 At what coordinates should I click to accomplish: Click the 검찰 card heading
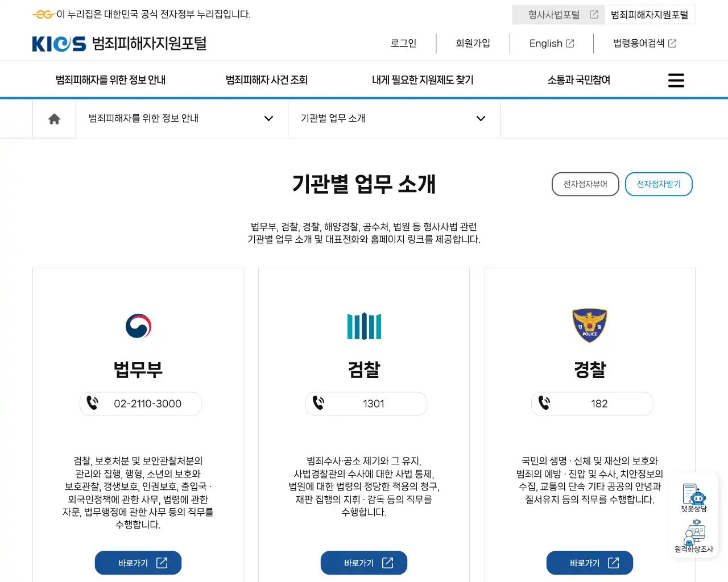coord(364,369)
